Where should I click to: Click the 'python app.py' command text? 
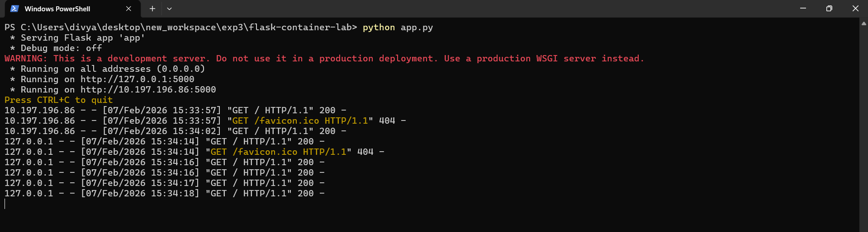398,28
